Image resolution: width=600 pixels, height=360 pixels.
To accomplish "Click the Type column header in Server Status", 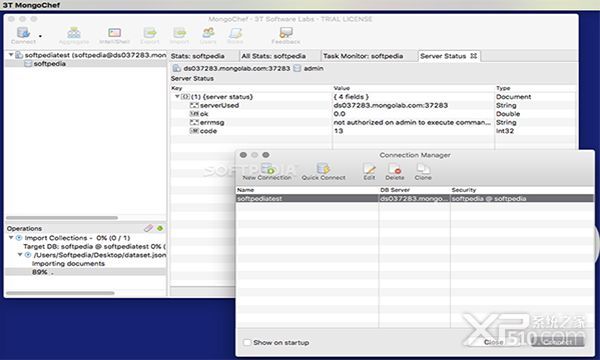I will pyautogui.click(x=536, y=88).
